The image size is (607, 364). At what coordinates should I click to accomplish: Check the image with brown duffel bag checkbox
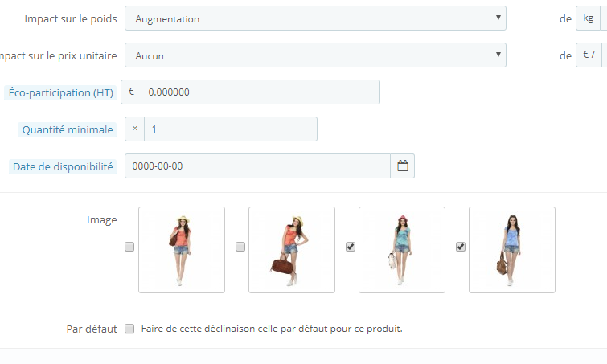pyautogui.click(x=240, y=247)
